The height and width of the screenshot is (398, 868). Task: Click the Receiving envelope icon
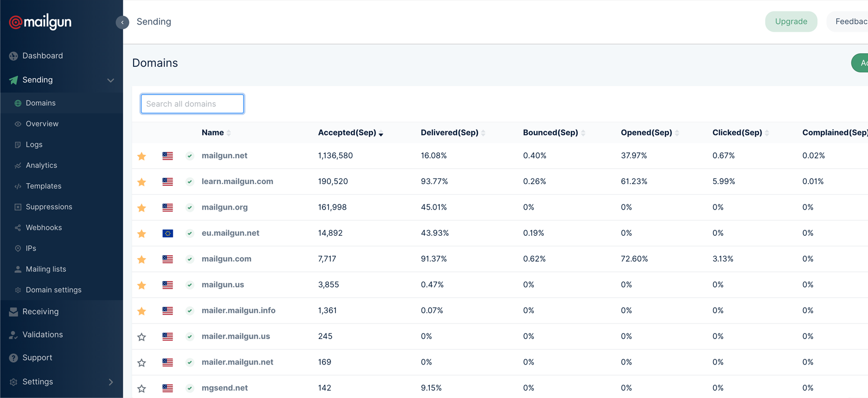(14, 312)
